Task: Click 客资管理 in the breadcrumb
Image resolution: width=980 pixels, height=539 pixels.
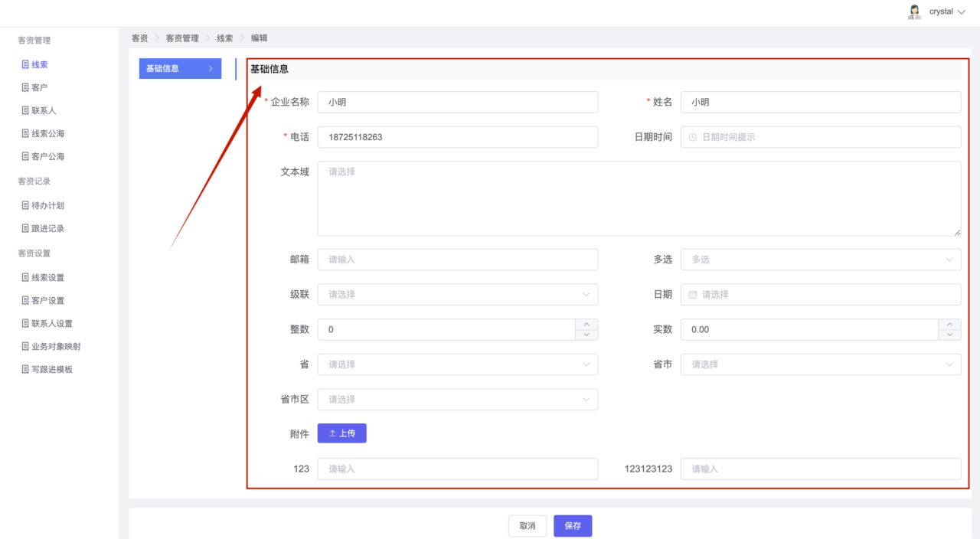Action: click(x=182, y=38)
